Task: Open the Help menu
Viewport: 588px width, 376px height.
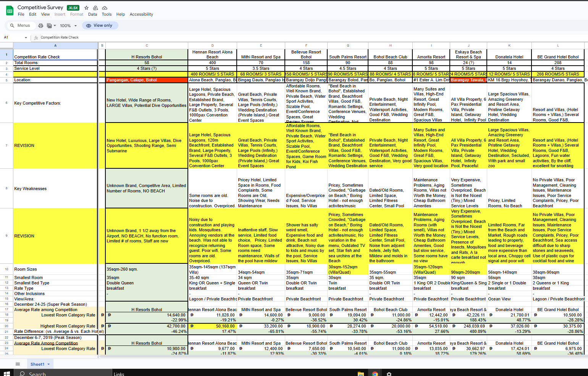Action: pos(121,15)
